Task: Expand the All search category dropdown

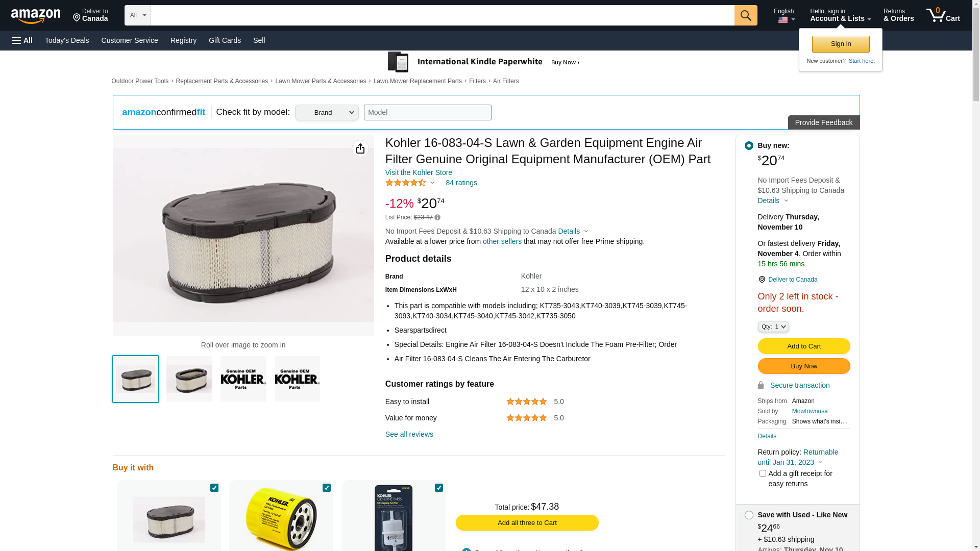Action: tap(137, 15)
